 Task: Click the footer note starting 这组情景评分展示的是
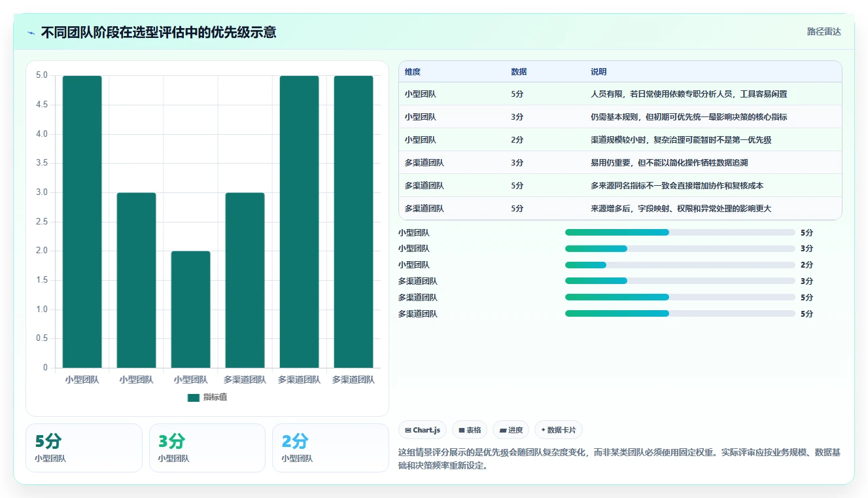pos(619,459)
